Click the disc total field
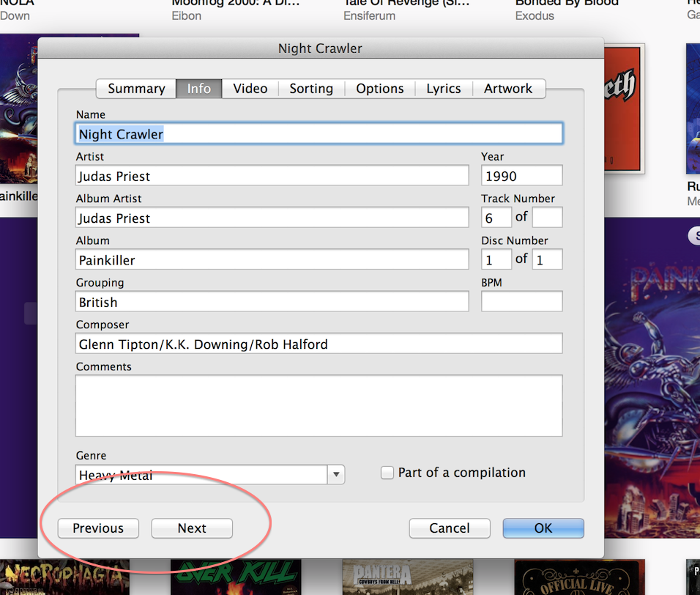The image size is (700, 595). pos(547,259)
